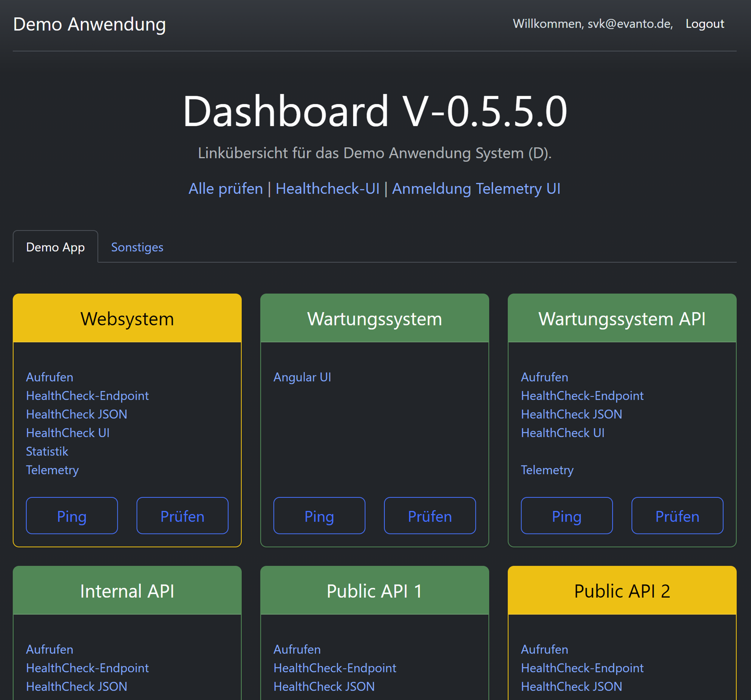Open Anmeldung Telemetry UI link
Viewport: 751px width, 700px height.
(476, 189)
